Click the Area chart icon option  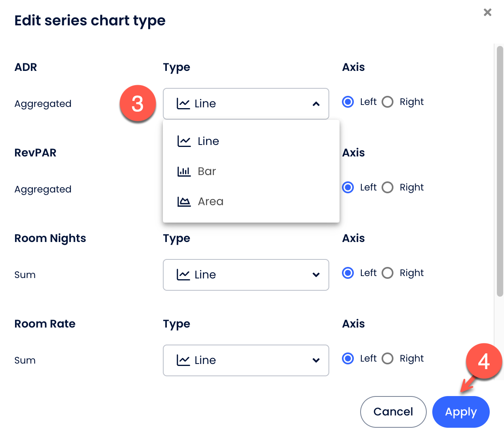point(184,202)
